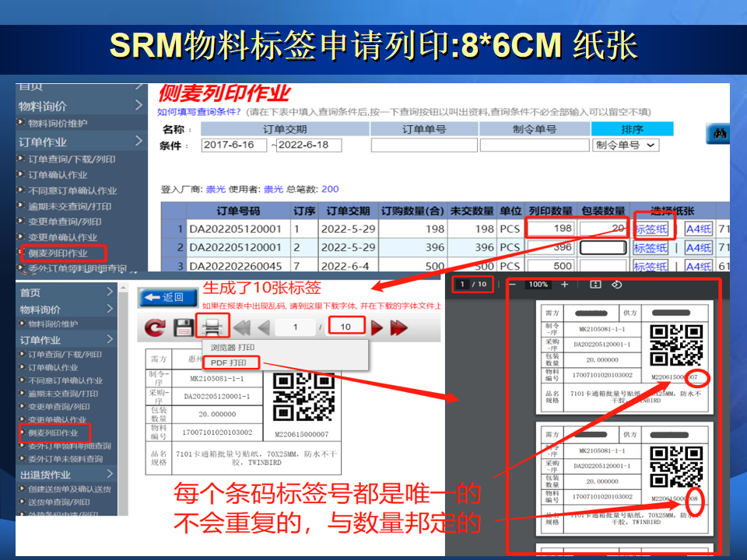Click 列印数量 field showing 198 in row 1
The height and width of the screenshot is (560, 747).
551,229
